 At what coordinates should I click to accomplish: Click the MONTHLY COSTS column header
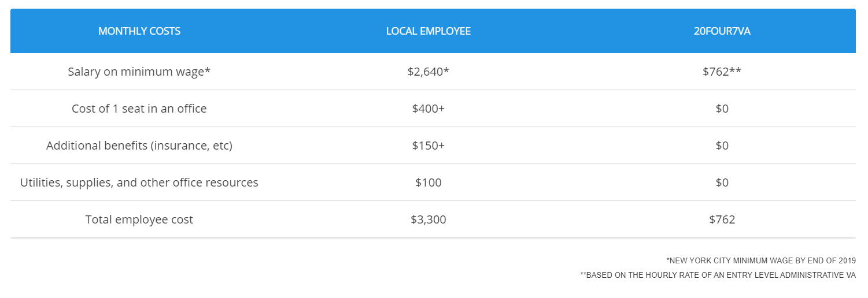click(139, 31)
